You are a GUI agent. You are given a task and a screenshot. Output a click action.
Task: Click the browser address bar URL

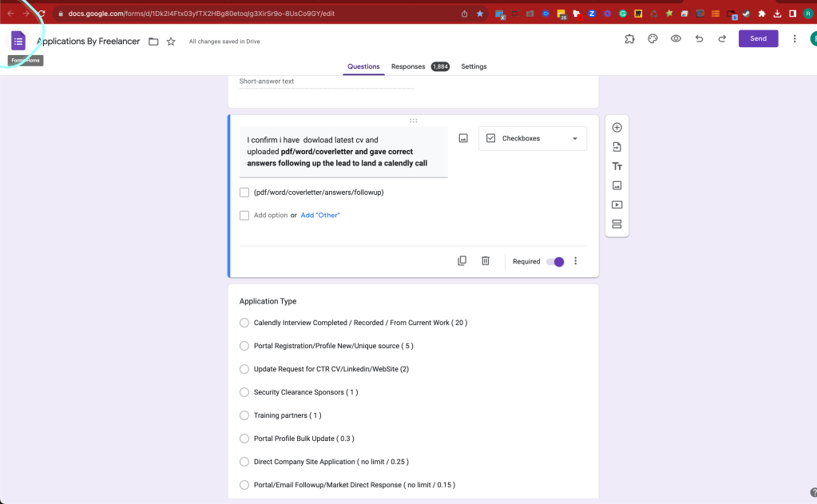pyautogui.click(x=201, y=14)
